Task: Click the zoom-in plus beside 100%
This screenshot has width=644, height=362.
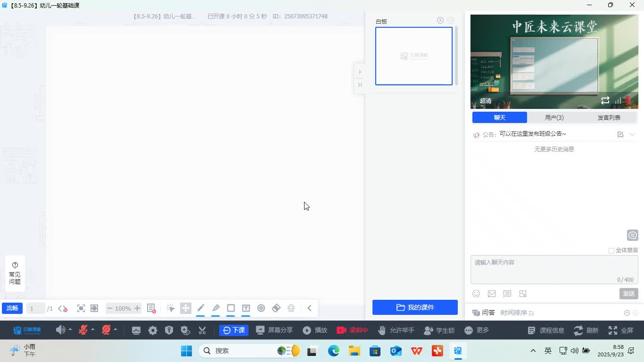Action: [137, 308]
